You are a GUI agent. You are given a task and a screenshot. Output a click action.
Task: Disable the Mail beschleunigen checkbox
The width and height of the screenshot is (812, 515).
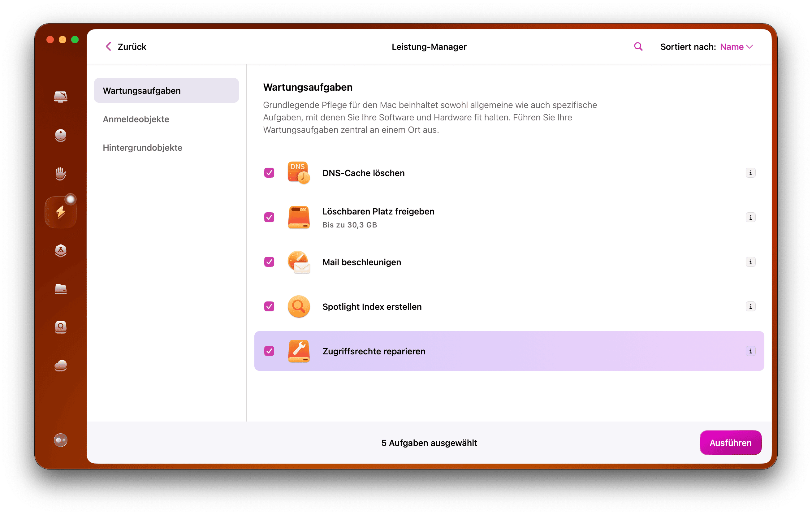coord(269,262)
